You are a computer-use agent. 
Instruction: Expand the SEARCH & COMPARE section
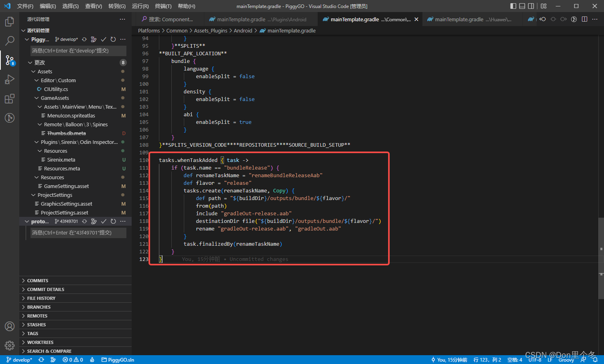(x=75, y=351)
